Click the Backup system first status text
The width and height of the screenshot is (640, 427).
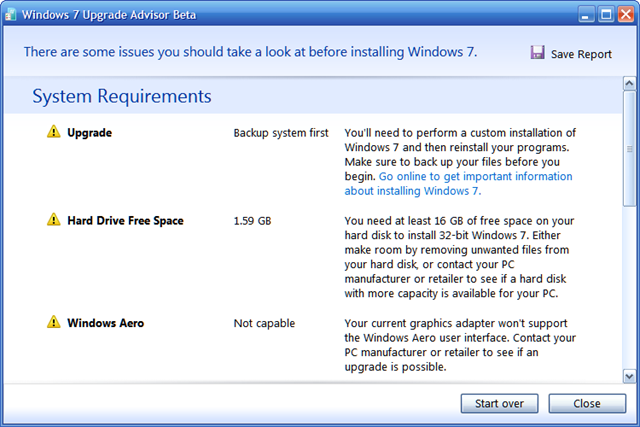tap(281, 133)
